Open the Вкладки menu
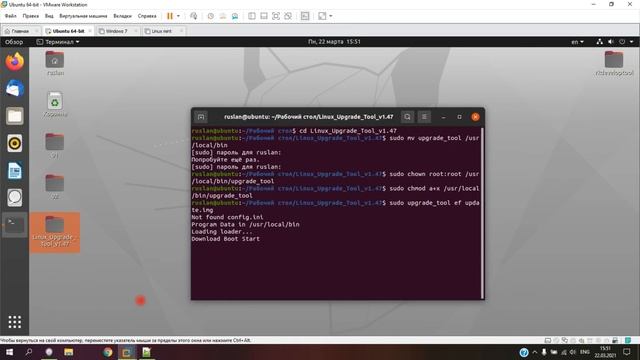This screenshot has height=360, width=640. [x=122, y=16]
